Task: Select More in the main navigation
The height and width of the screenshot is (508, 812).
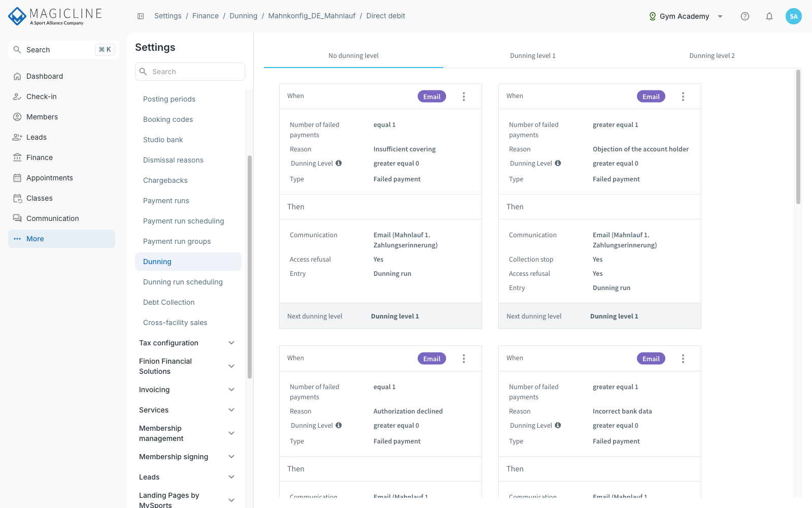Action: click(x=61, y=239)
